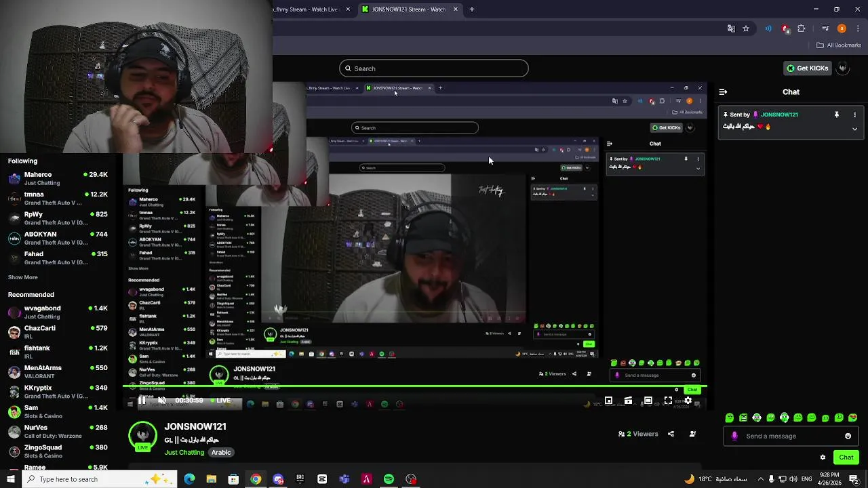This screenshot has height=488, width=868.
Task: Open a new Chrome tab
Action: point(472,9)
